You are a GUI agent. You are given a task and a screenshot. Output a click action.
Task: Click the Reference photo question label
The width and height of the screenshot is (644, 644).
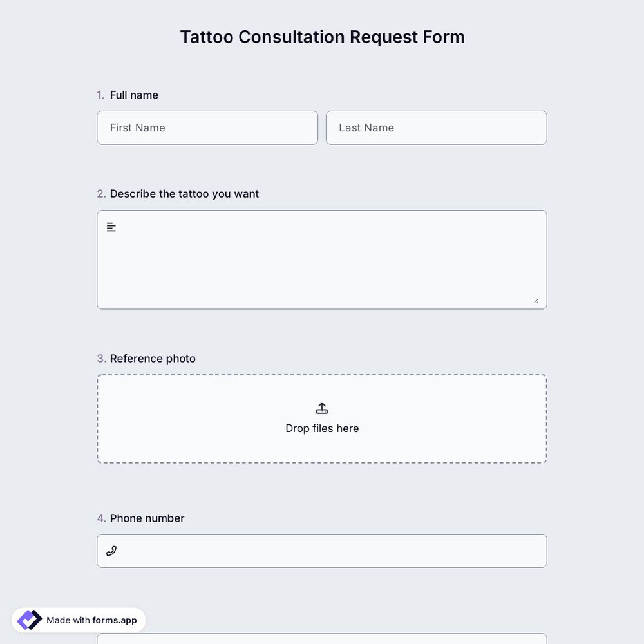(153, 359)
